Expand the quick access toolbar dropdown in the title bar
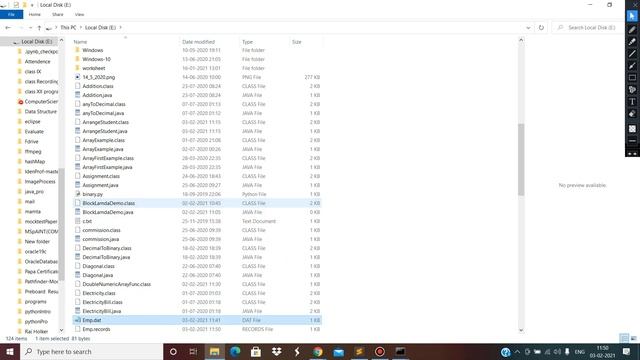640x360 pixels. [32, 5]
